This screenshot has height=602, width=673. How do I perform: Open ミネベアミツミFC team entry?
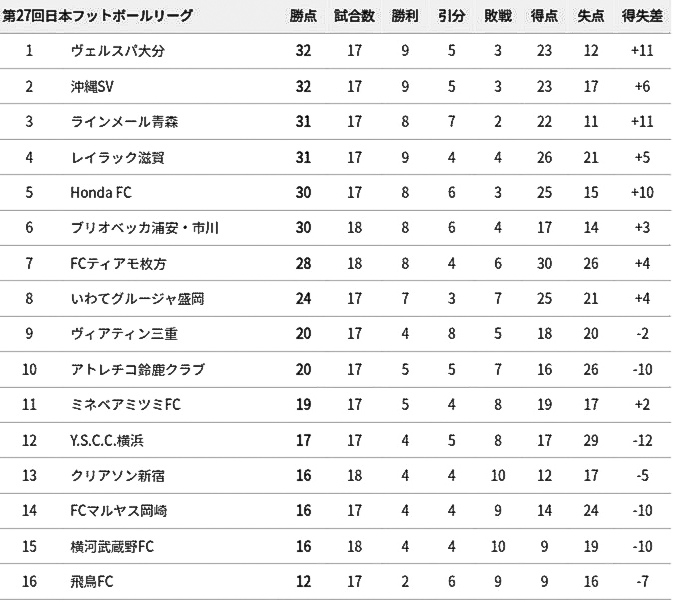(x=125, y=404)
